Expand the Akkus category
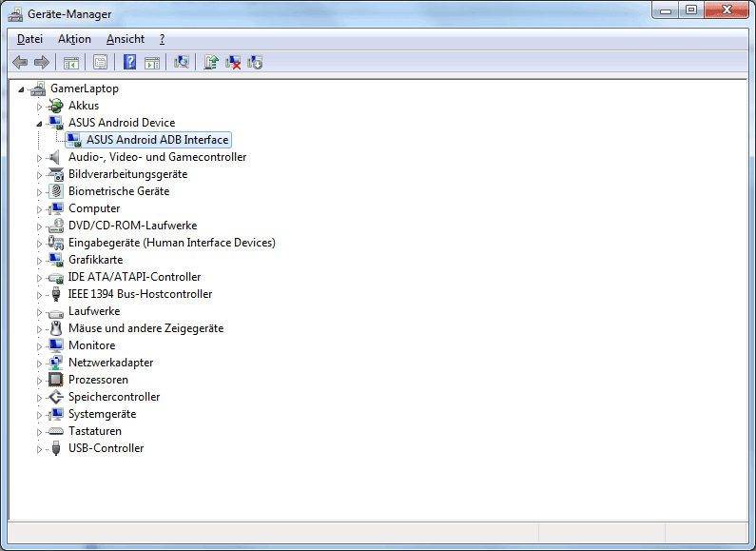Image resolution: width=756 pixels, height=551 pixels. click(x=39, y=107)
